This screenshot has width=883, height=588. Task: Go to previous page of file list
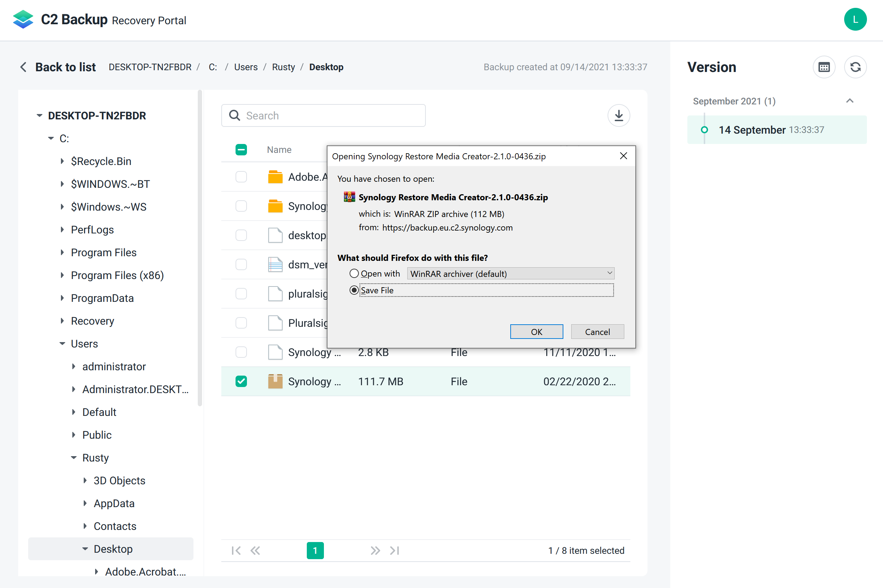coord(255,551)
